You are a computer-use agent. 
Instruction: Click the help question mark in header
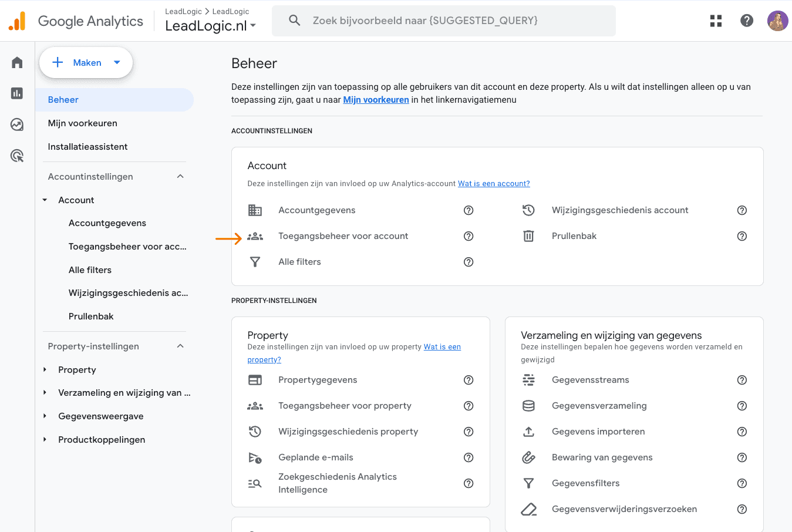746,21
